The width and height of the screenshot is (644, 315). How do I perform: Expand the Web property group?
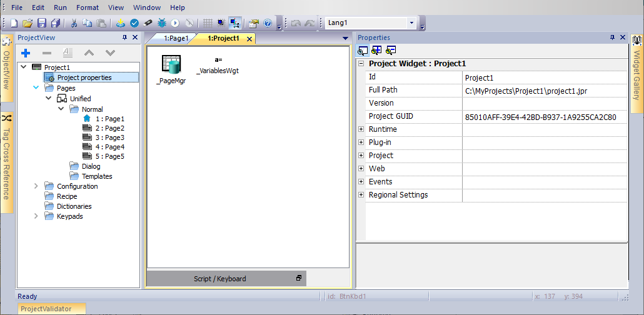(361, 168)
